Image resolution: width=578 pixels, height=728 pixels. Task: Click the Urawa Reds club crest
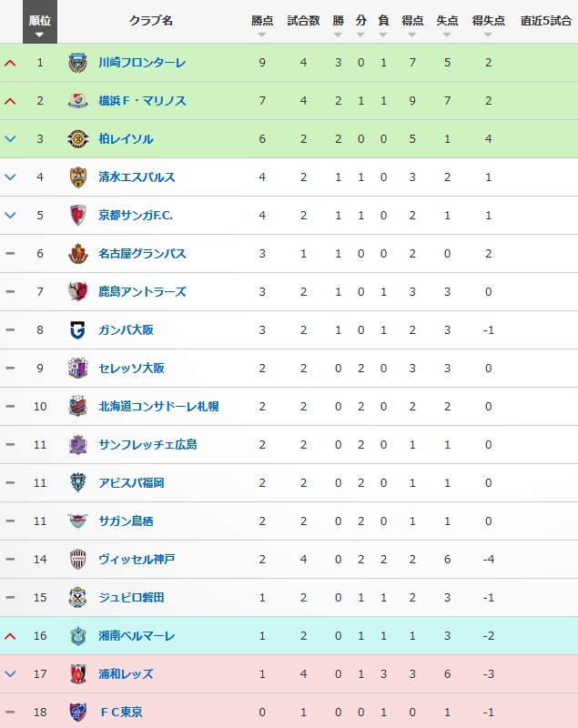click(x=77, y=673)
